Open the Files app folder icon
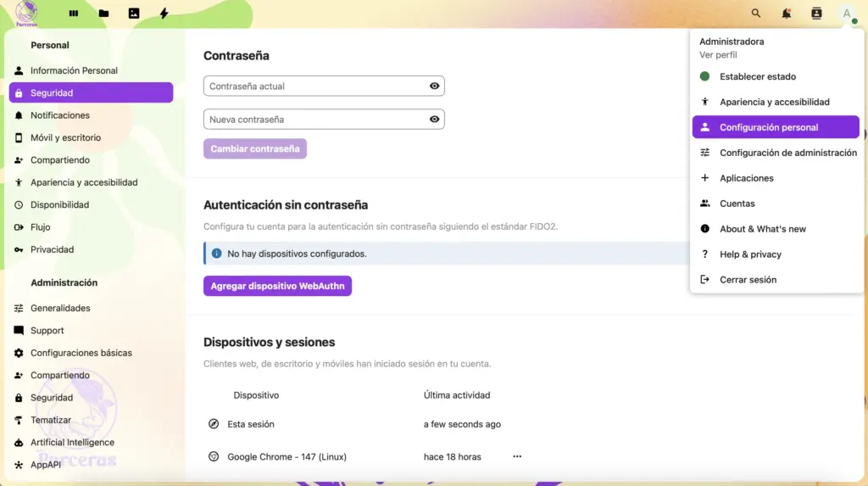The height and width of the screenshot is (486, 868). [x=103, y=14]
